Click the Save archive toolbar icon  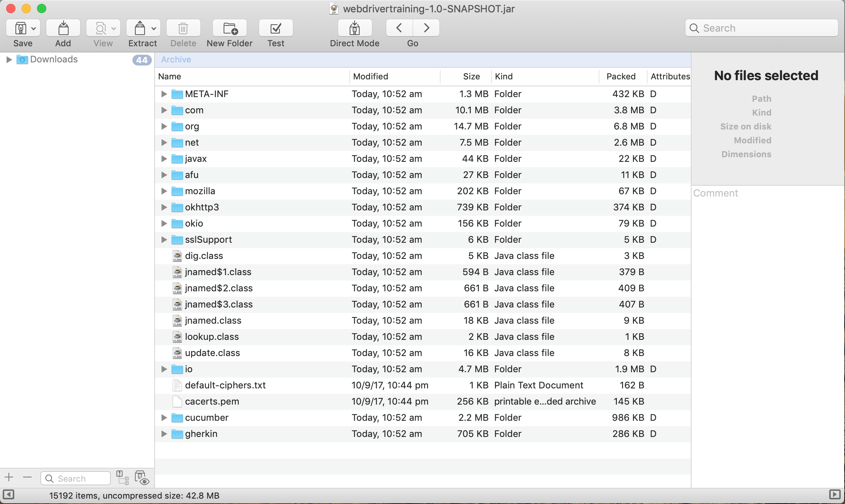[20, 28]
